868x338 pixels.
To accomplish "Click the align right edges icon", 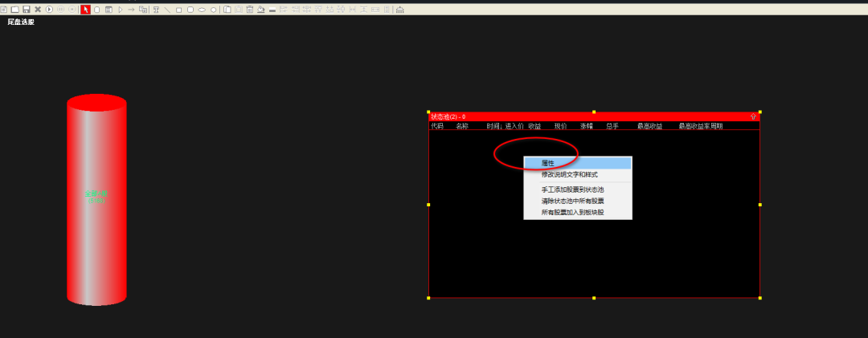I will click(x=296, y=10).
